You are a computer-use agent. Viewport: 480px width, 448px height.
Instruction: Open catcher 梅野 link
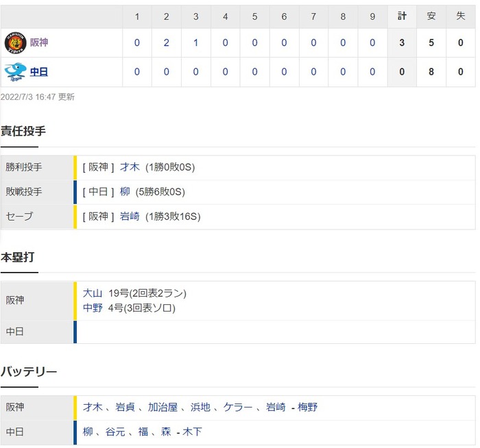coord(307,407)
